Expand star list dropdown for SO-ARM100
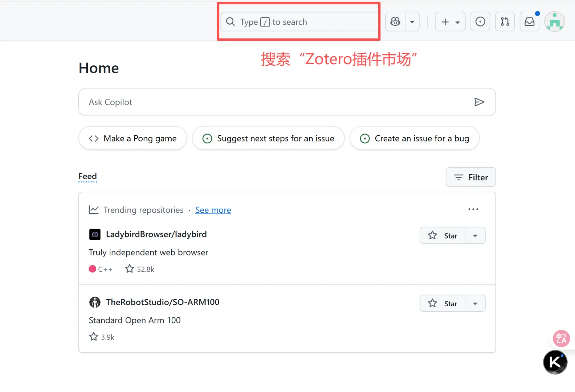The height and width of the screenshot is (392, 575). (x=475, y=303)
